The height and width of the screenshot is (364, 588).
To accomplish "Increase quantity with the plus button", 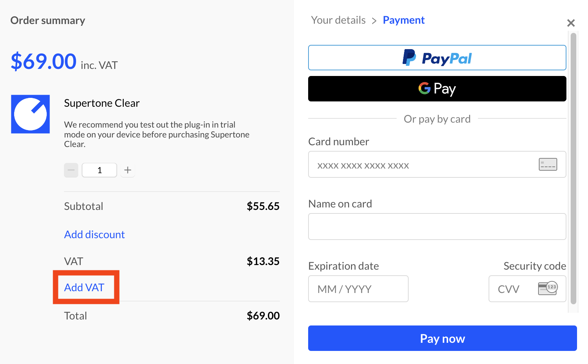I will (x=128, y=170).
